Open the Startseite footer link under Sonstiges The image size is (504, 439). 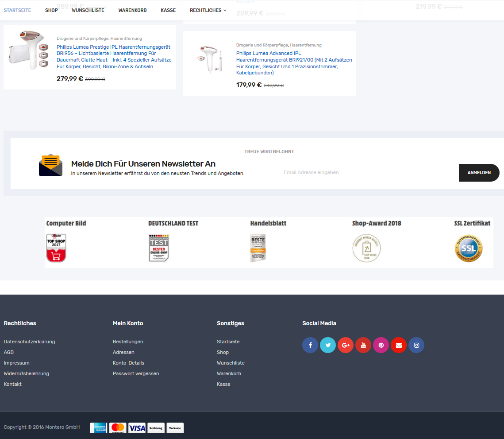point(228,342)
